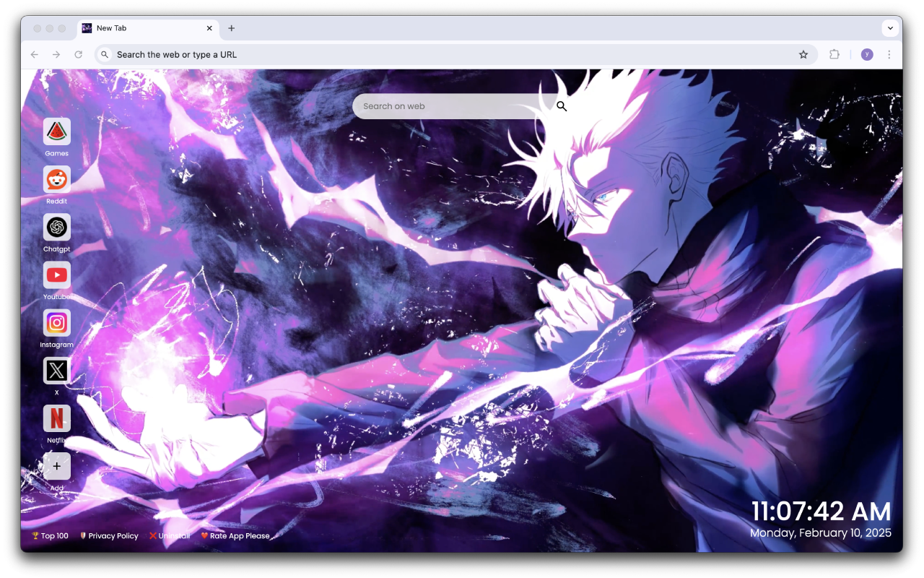Open a new tab with the plus button
The width and height of the screenshot is (924, 578).
pyautogui.click(x=231, y=28)
